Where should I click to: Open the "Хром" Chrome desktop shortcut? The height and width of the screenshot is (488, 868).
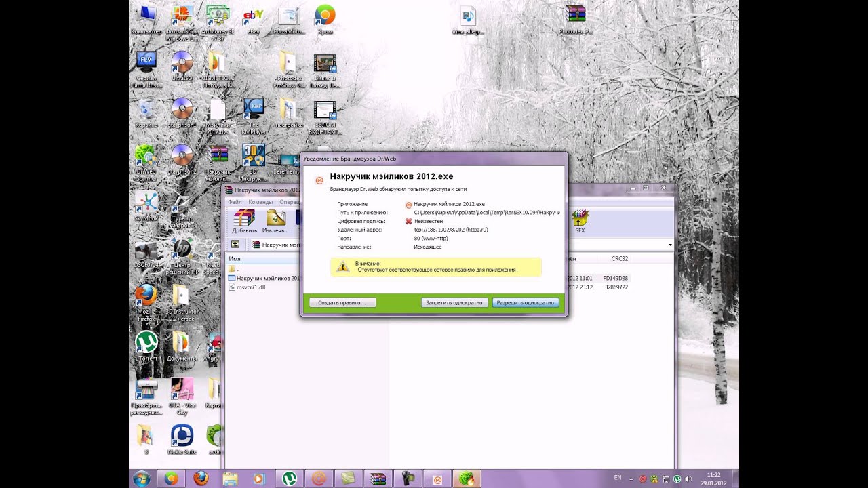point(325,20)
